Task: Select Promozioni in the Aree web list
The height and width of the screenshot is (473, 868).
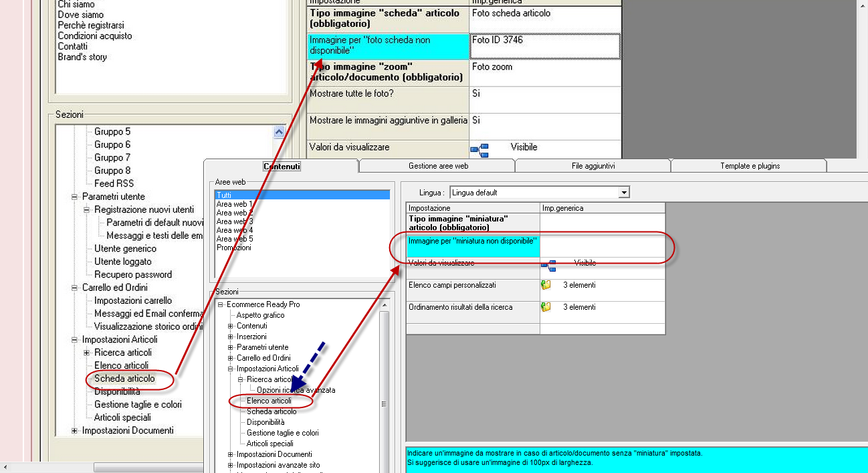Action: pos(234,248)
